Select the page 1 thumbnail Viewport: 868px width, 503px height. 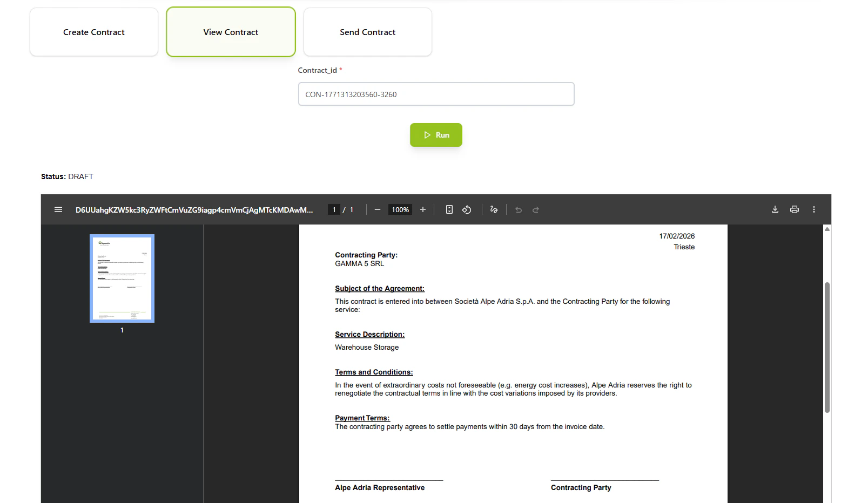[x=122, y=278]
